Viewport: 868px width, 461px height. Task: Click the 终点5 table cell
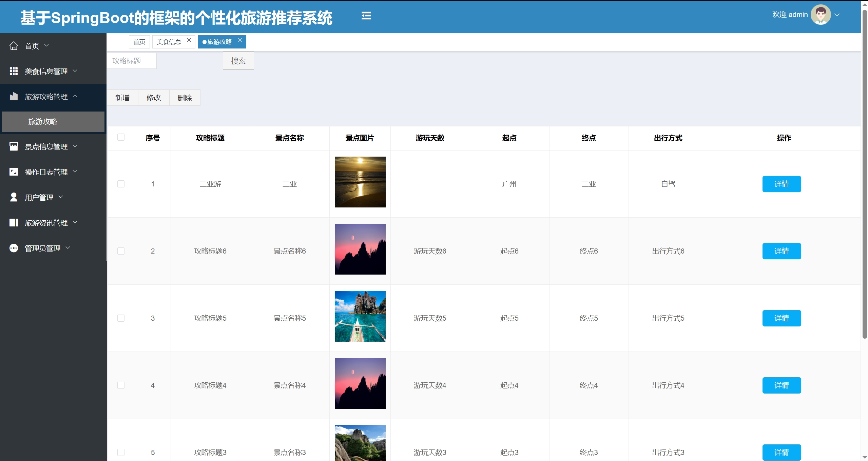(589, 318)
